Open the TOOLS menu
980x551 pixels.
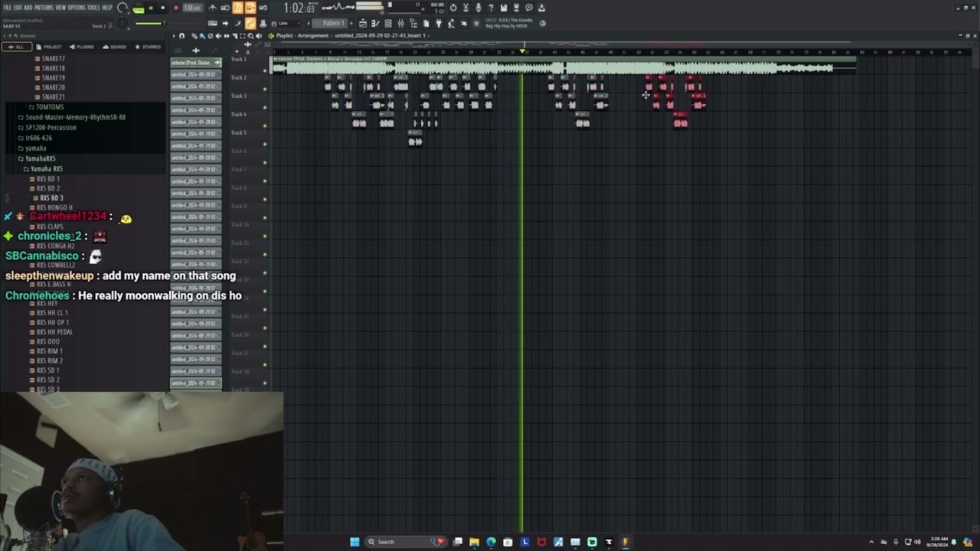(x=93, y=8)
